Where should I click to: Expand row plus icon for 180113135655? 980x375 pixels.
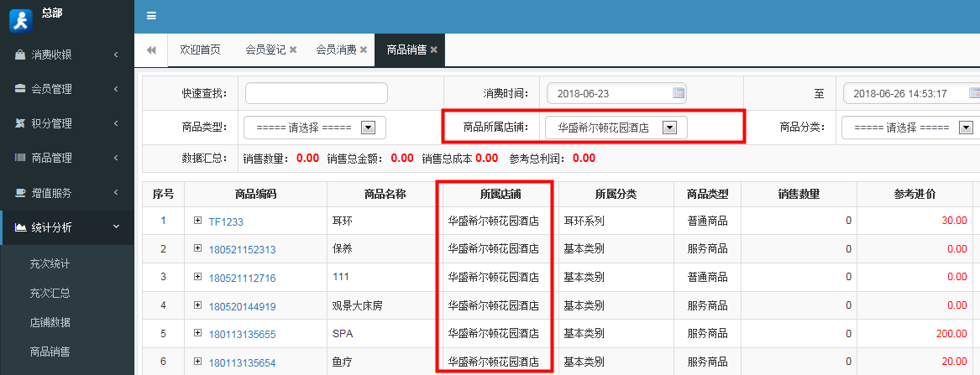(198, 333)
